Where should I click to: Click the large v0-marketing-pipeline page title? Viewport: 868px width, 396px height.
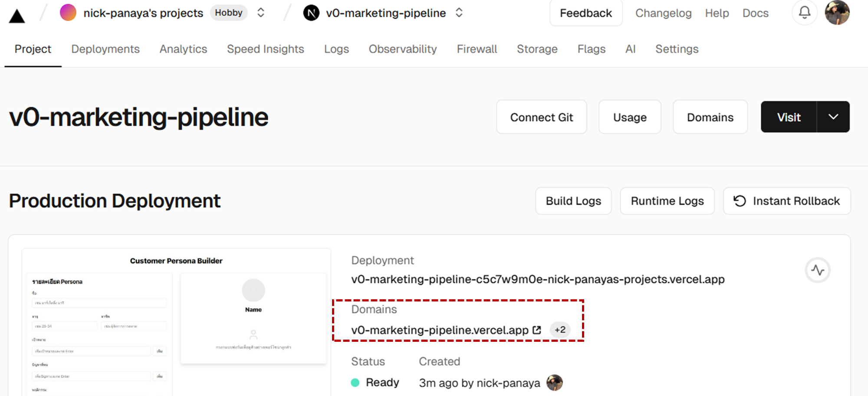point(138,117)
